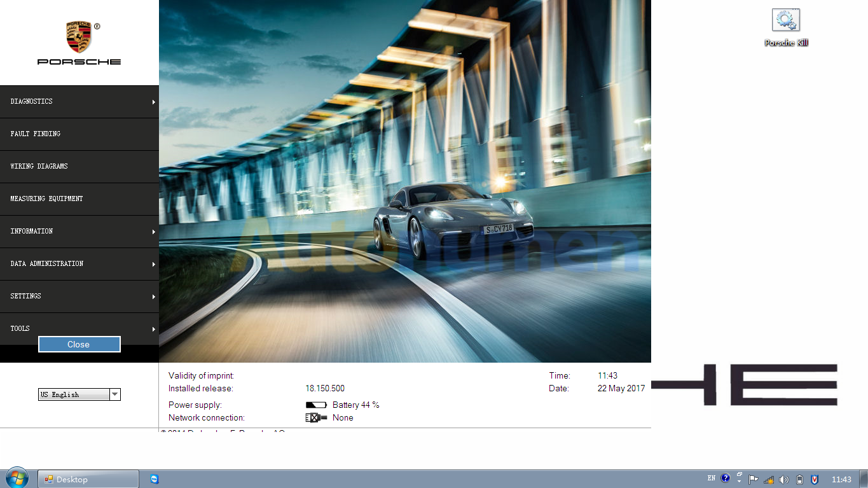The width and height of the screenshot is (868, 488).
Task: Open the WIRING DIAGRAMS menu item
Action: [x=79, y=167]
